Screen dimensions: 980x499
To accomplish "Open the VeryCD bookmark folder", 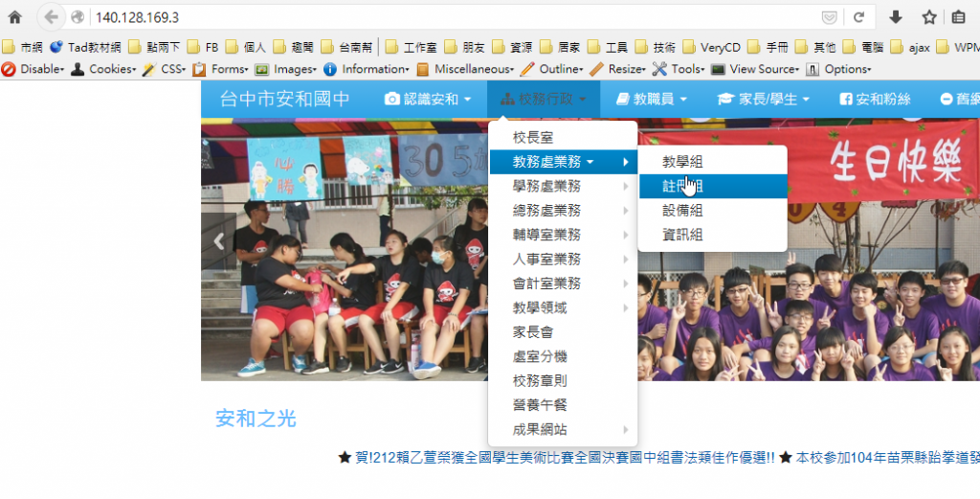I will pos(712,48).
